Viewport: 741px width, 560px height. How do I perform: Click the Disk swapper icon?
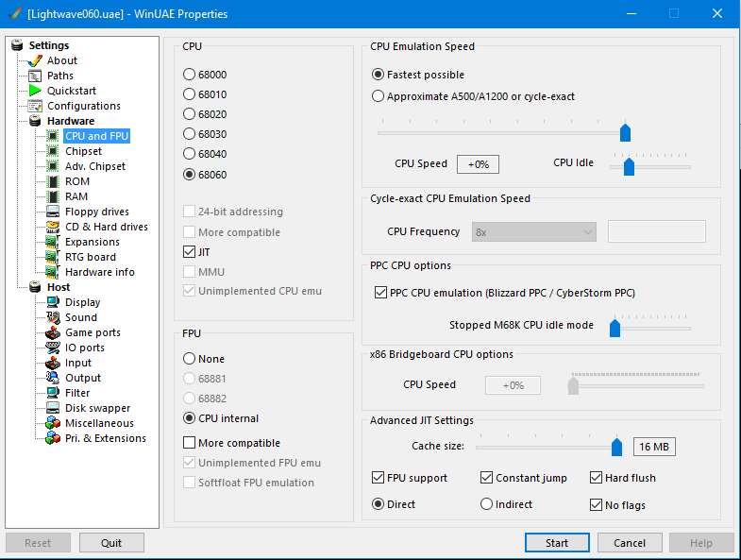coord(53,408)
